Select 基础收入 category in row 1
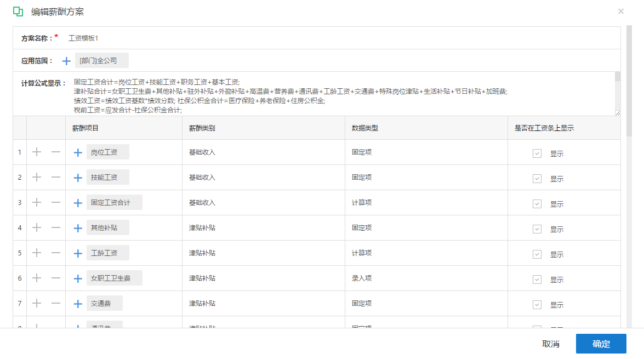Screen dimensions: 644x359 tap(202, 152)
